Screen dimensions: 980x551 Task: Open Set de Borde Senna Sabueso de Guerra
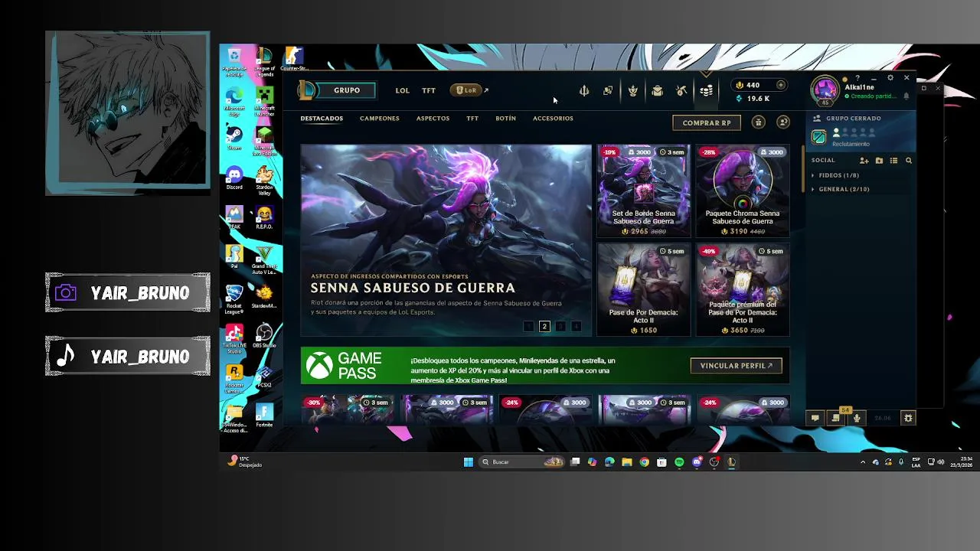(x=643, y=191)
